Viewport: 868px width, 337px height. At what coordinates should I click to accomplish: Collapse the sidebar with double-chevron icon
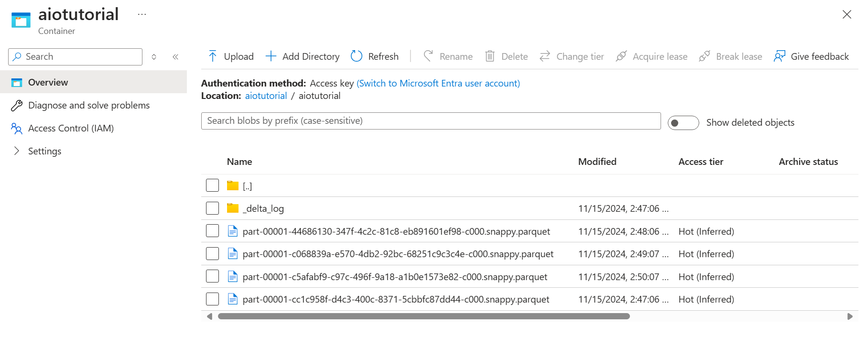175,57
